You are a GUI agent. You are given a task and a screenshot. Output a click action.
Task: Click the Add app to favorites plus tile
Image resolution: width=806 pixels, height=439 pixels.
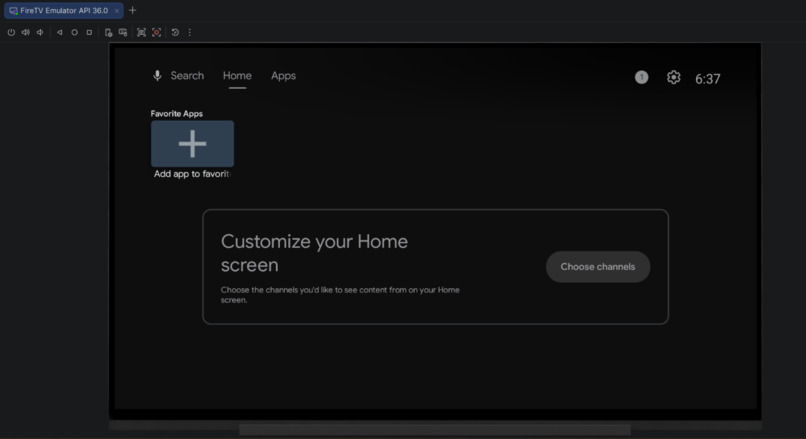coord(192,144)
